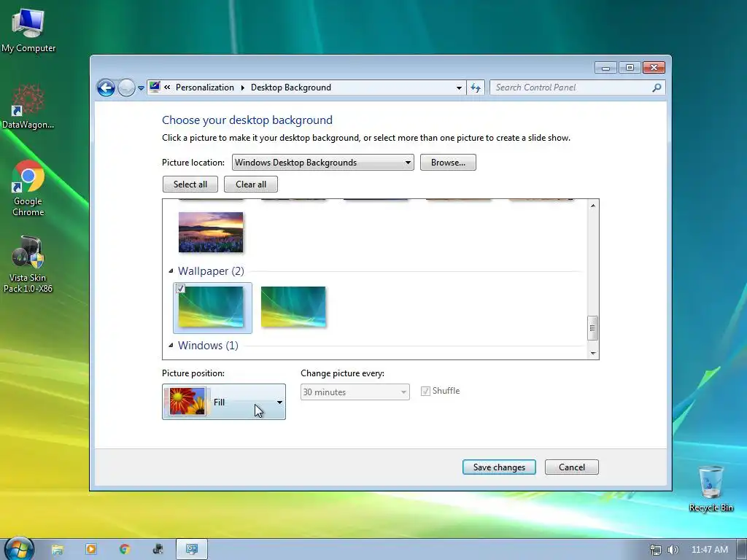Click the Control Panel address bar icon
Viewport: 747px width, 560px height.
point(155,87)
